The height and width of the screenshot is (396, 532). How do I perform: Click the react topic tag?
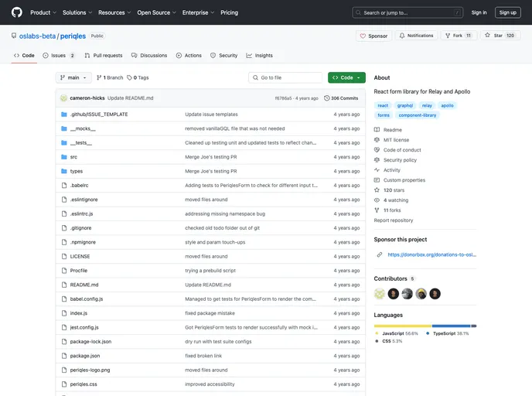click(x=383, y=105)
